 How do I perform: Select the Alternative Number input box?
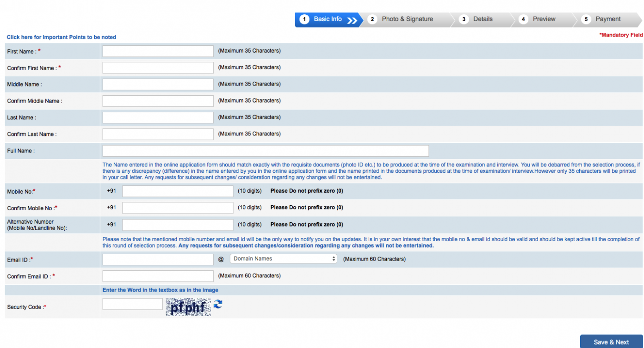(x=178, y=225)
